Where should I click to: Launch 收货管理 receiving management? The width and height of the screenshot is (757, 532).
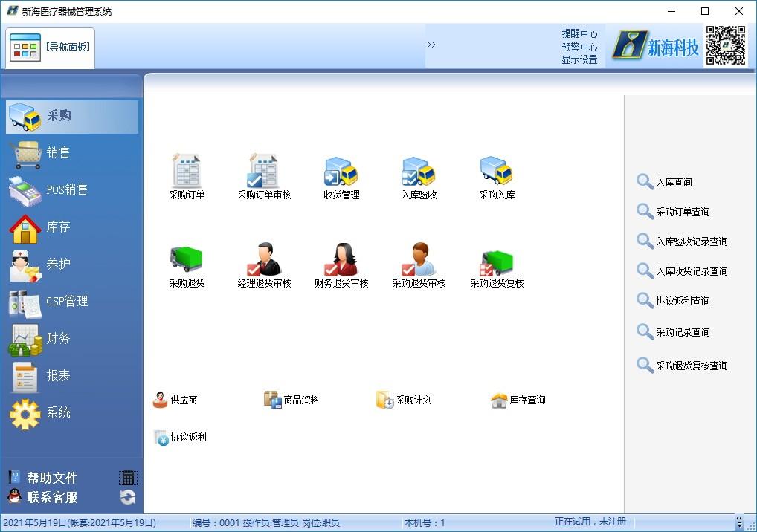coord(341,178)
